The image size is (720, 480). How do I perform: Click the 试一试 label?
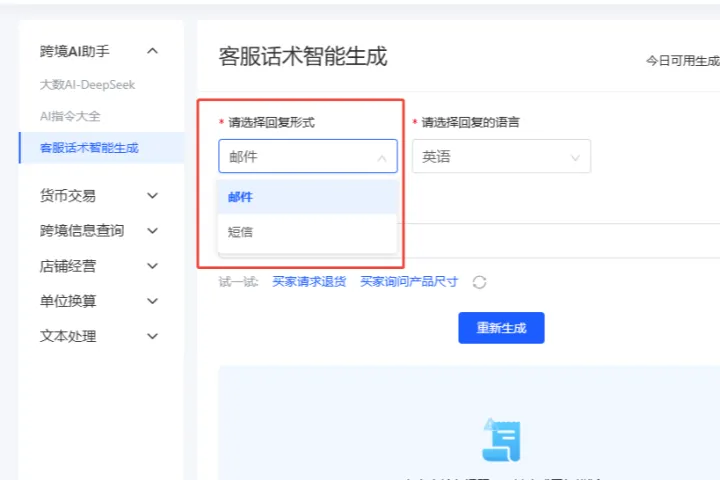(238, 282)
